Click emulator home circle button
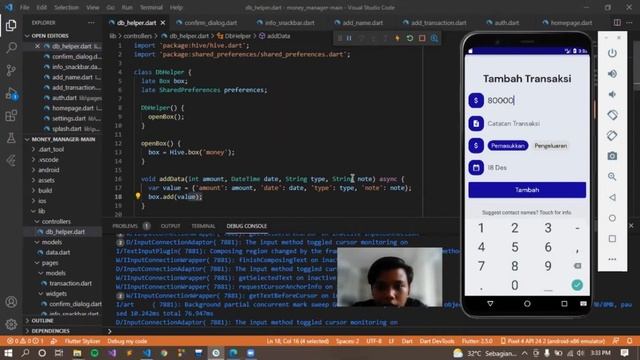Screen dimensions: 640x360 [612, 218]
